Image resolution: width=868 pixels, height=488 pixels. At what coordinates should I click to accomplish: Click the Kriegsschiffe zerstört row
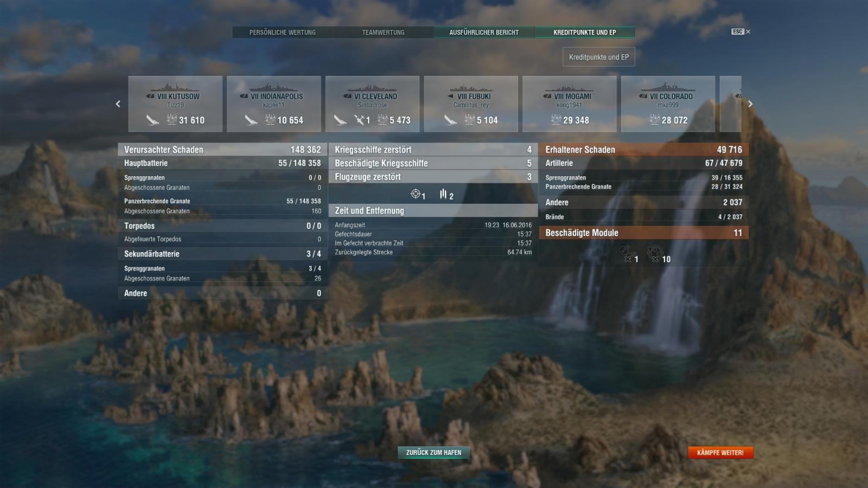pos(433,150)
